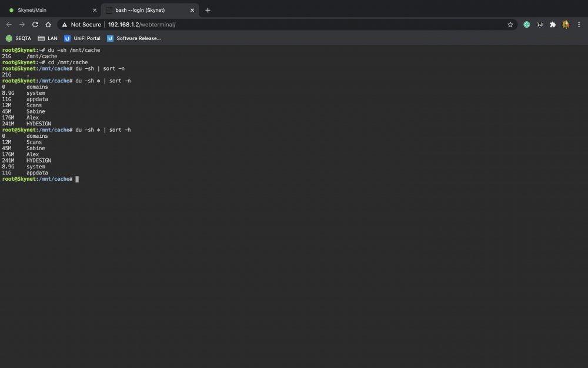588x368 pixels.
Task: Select the bash --login (Skynet) tab
Action: coord(140,10)
